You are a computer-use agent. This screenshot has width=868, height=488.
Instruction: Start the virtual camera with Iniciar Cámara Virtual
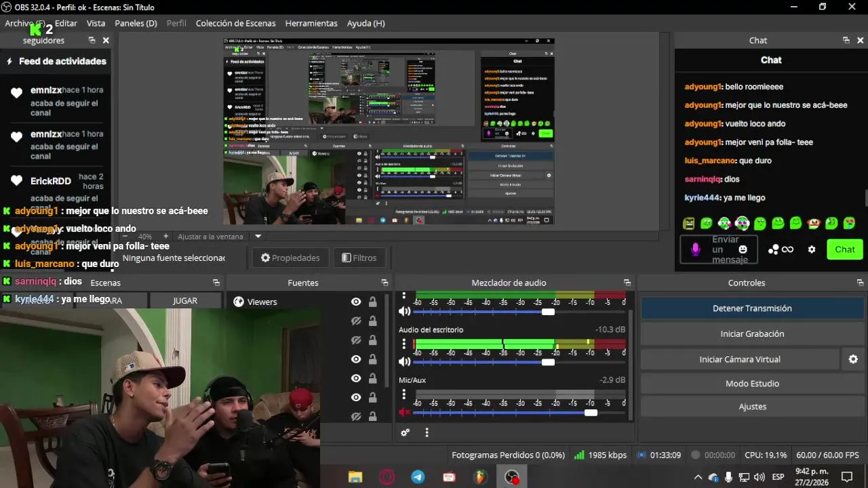(x=740, y=359)
